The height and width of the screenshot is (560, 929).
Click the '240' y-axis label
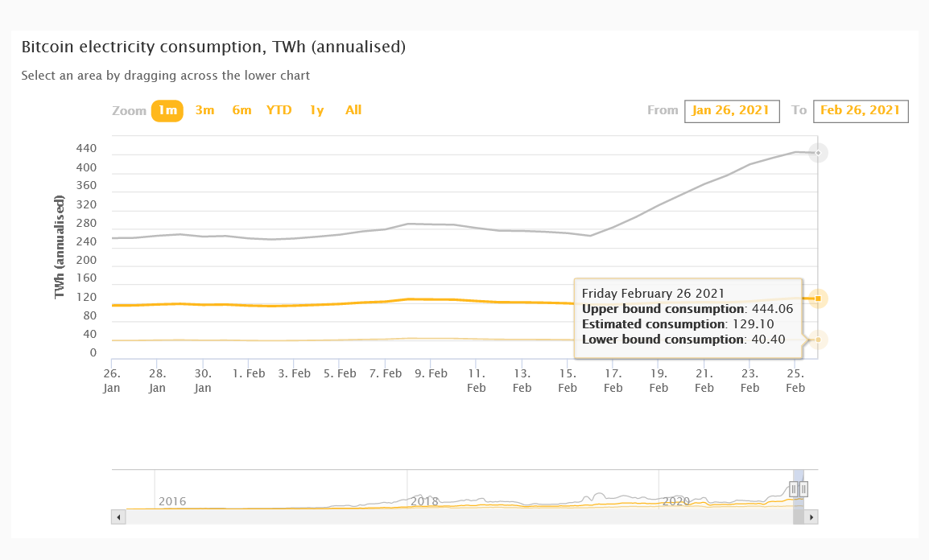coord(86,241)
